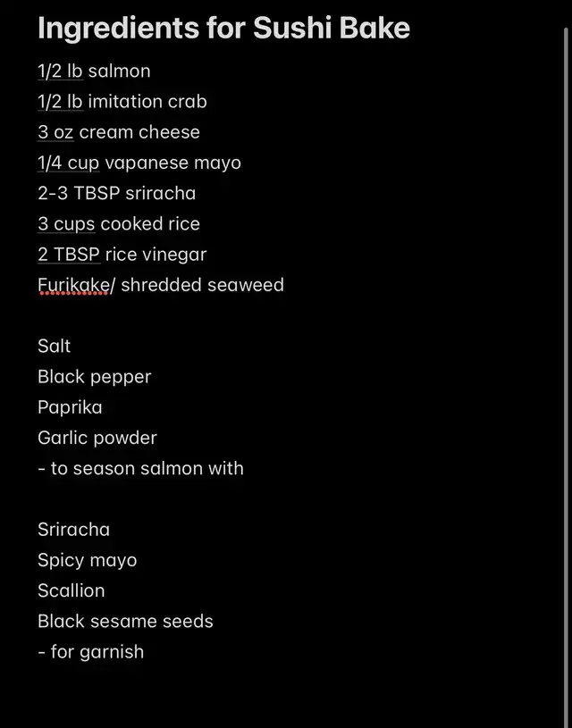Click the "- for garnish" line
This screenshot has height=728, width=572.
coord(90,652)
